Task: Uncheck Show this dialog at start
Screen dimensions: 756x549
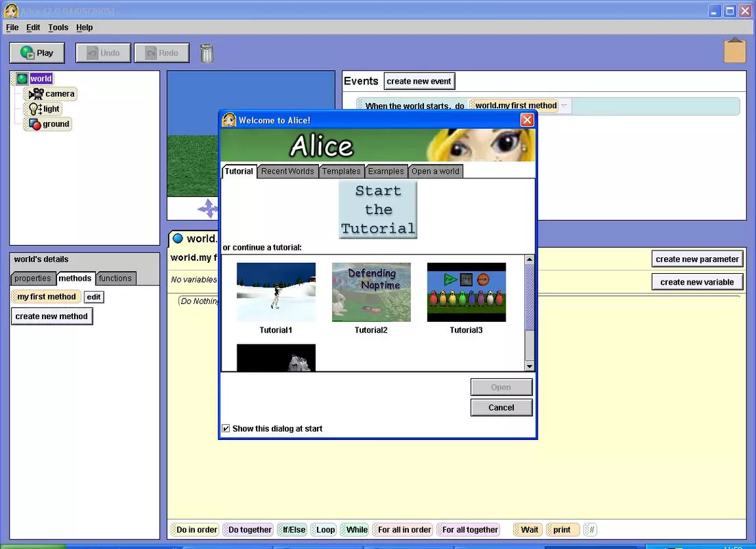Action: click(226, 428)
